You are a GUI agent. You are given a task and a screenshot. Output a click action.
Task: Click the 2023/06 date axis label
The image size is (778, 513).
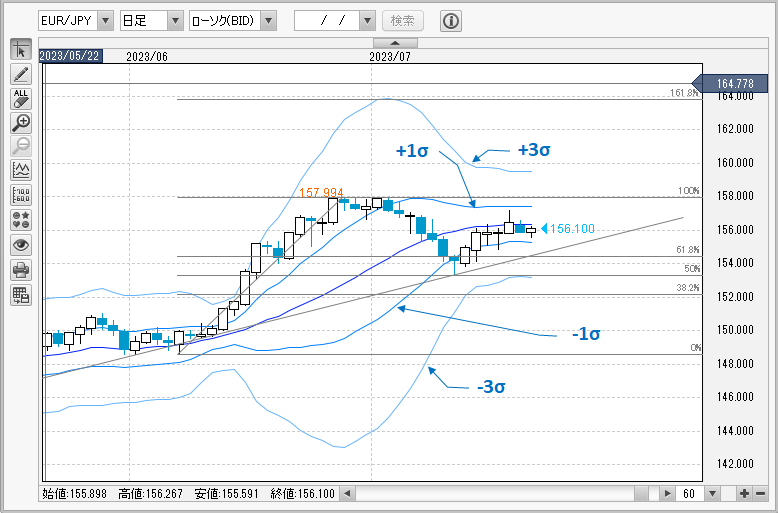coord(147,57)
